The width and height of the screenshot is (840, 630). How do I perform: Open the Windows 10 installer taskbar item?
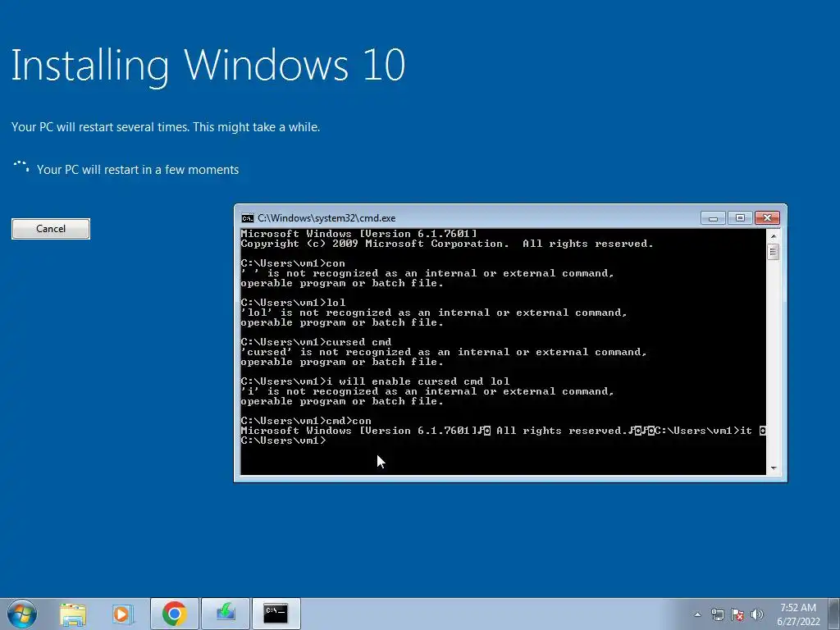tap(226, 614)
